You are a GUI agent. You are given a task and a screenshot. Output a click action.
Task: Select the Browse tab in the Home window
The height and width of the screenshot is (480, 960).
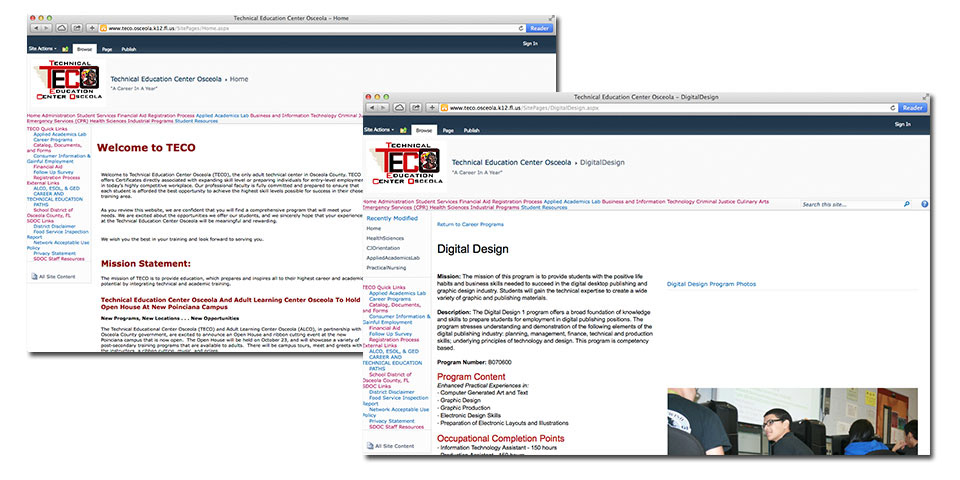[x=84, y=49]
